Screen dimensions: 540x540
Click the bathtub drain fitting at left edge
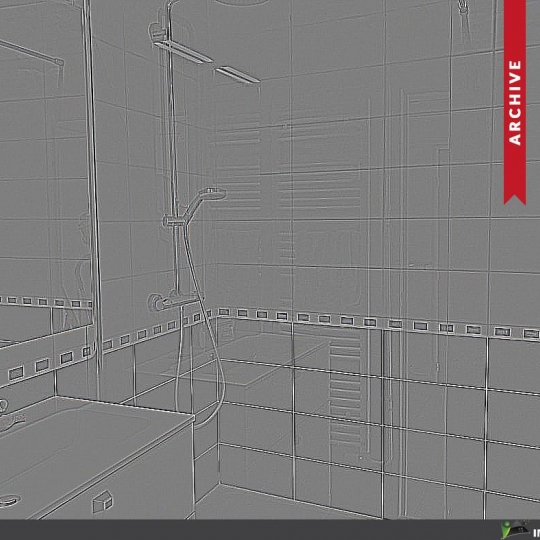tap(9, 500)
